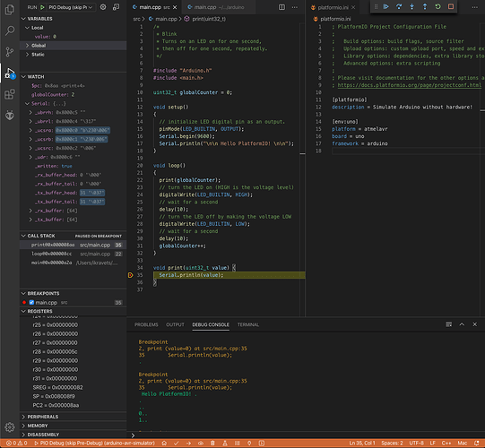Split the main.cpp editor
This screenshot has width=485, height=448.
click(281, 7)
